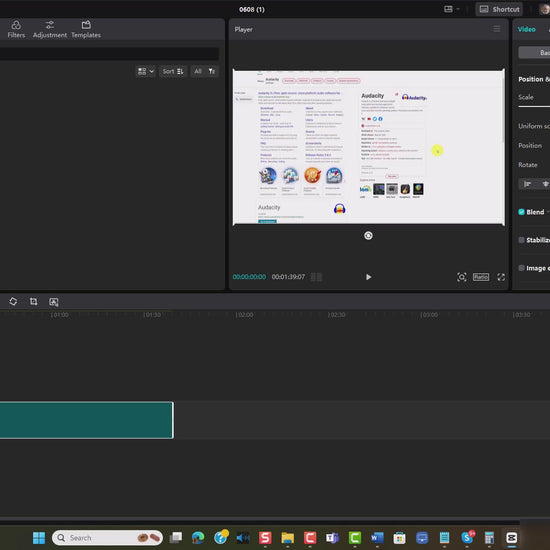Select the Basic sub-tab in the properties panel
Screen dimensions: 550x550
click(535, 53)
